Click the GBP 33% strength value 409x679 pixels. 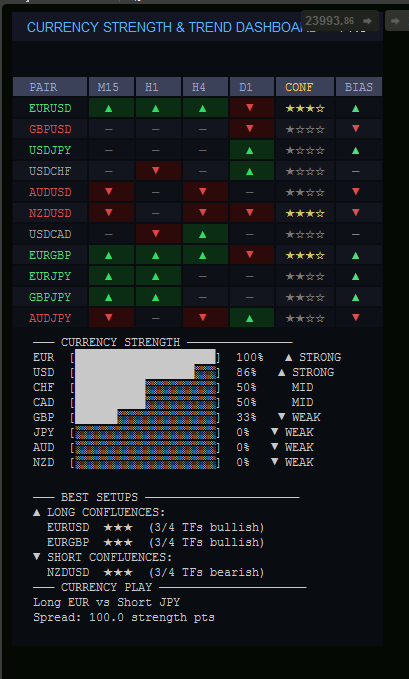pyautogui.click(x=246, y=417)
